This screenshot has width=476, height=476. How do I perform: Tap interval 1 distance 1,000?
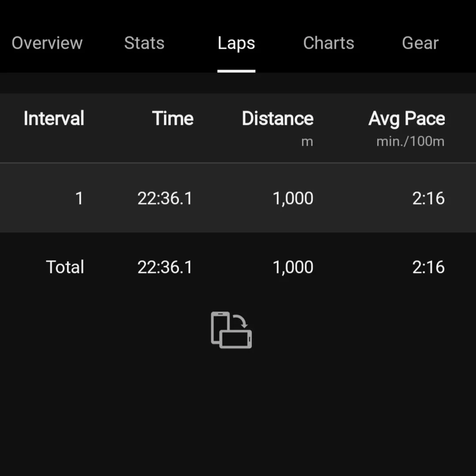293,198
